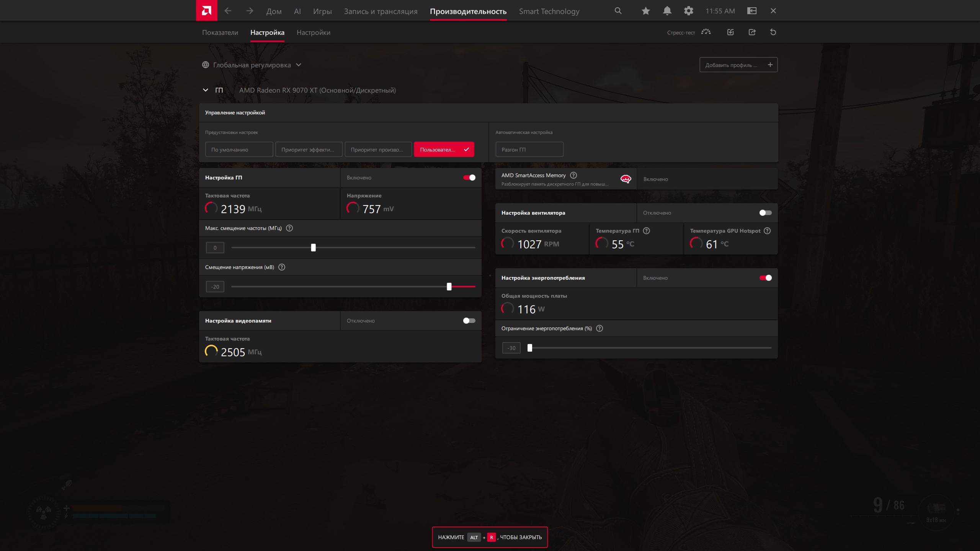This screenshot has width=980, height=551.
Task: Select the Настройка subtab
Action: point(267,33)
